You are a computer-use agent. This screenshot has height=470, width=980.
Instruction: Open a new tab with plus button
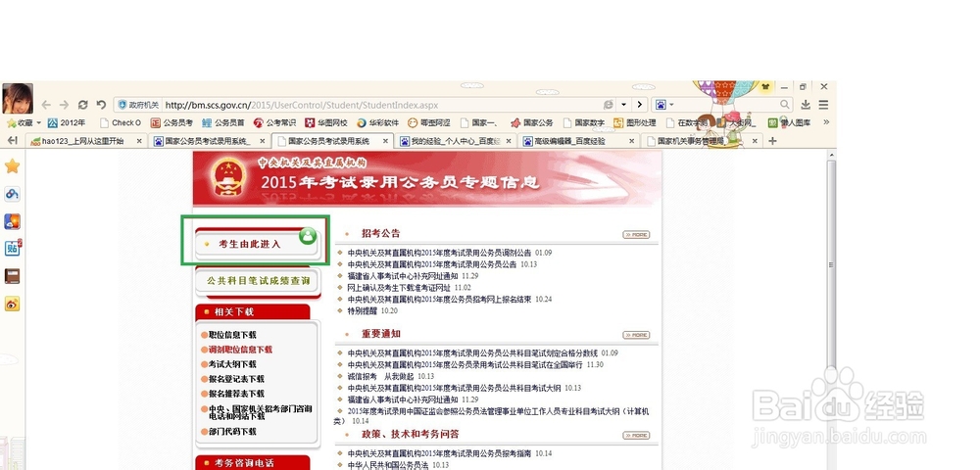(x=772, y=141)
